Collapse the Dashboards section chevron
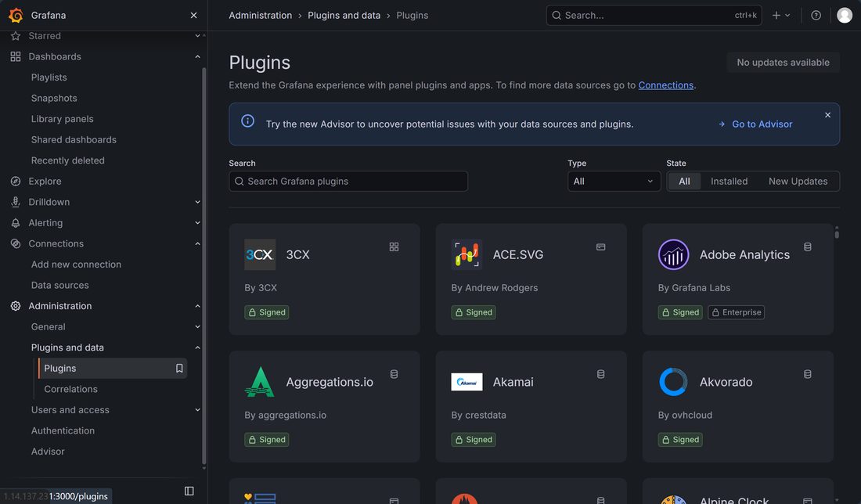861x504 pixels. [197, 56]
